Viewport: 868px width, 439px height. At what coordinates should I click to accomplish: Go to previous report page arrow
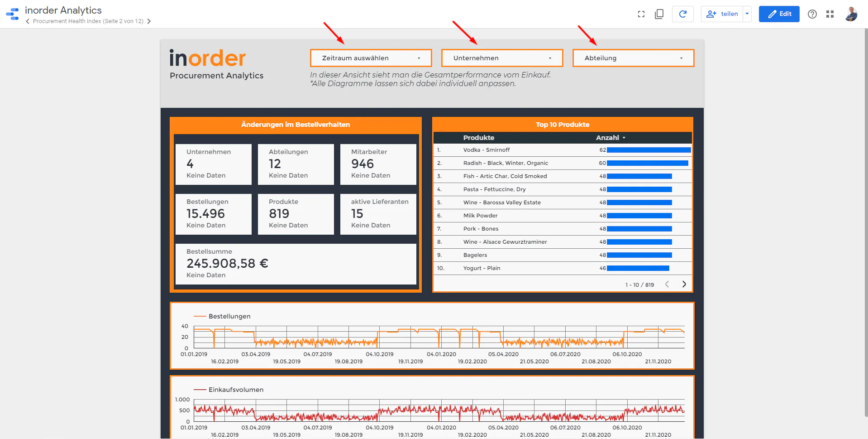[x=28, y=21]
